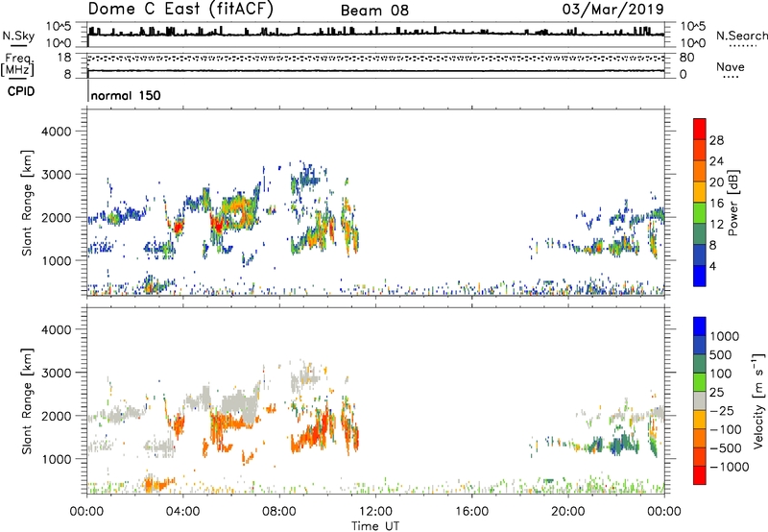Click the '-1000' velocity scale value
Image resolution: width=768 pixels, height=532 pixels.
729,467
